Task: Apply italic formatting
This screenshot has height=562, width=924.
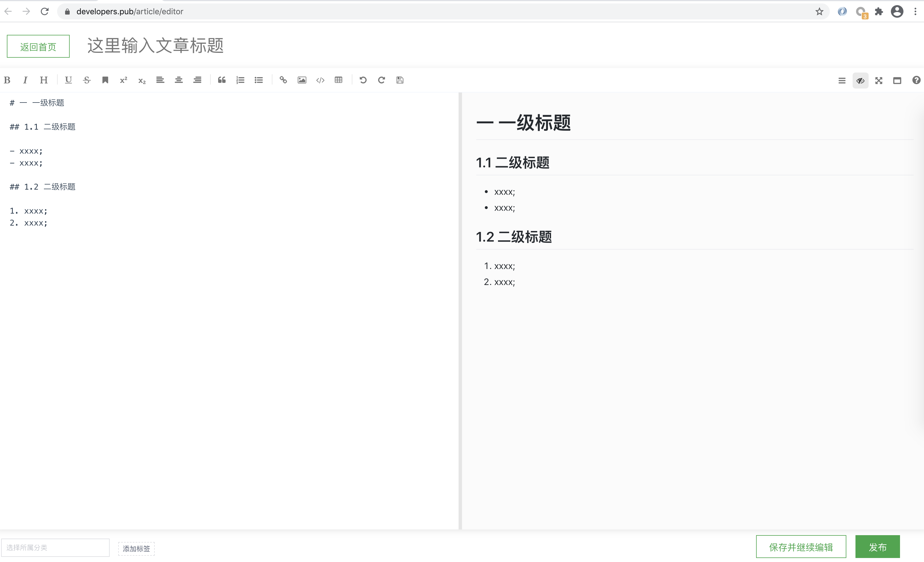Action: coord(25,80)
